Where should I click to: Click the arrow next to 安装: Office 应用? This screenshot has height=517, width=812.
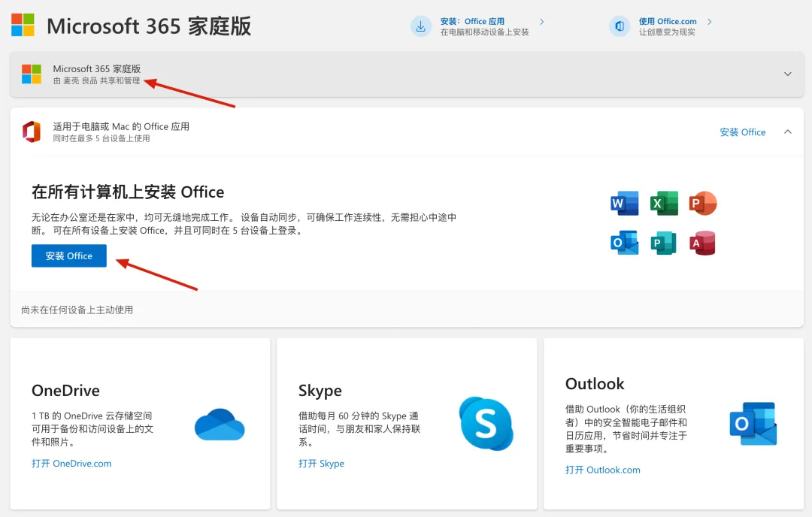click(541, 22)
